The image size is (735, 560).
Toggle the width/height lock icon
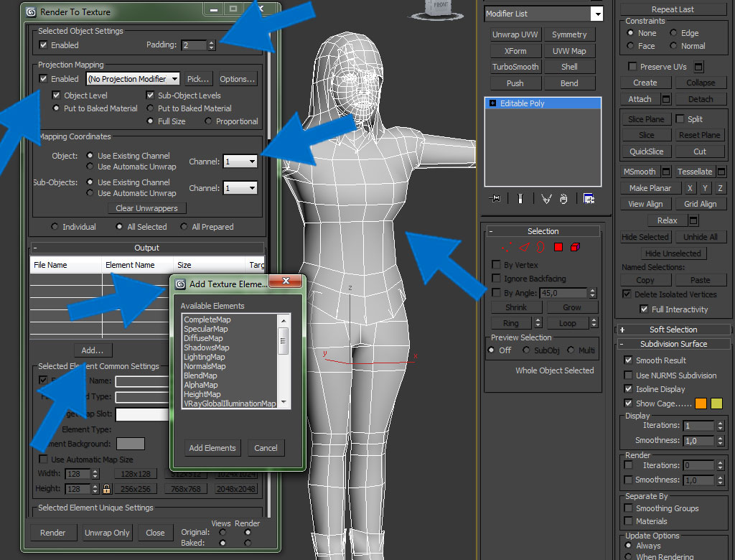click(106, 489)
